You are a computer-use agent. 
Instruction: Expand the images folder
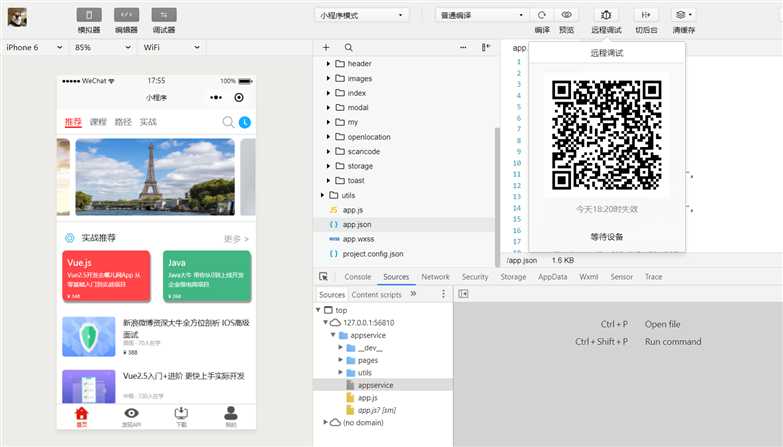click(x=328, y=78)
